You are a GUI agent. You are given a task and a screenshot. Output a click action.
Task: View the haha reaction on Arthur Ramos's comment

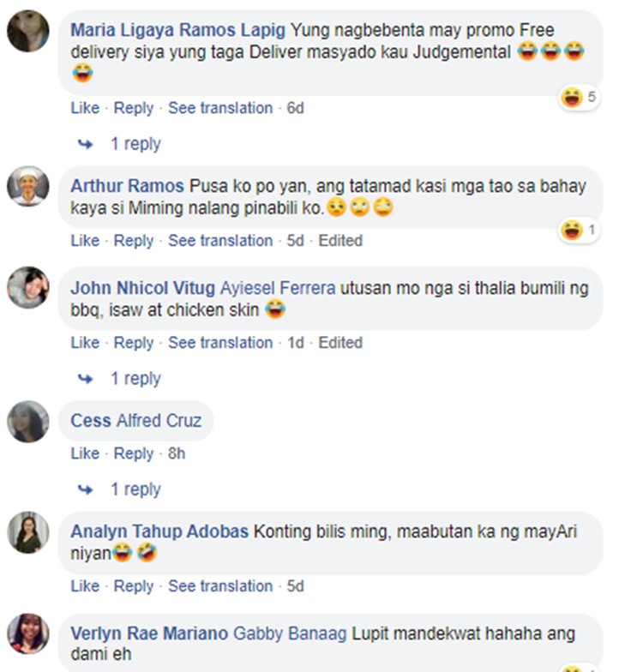point(580,230)
